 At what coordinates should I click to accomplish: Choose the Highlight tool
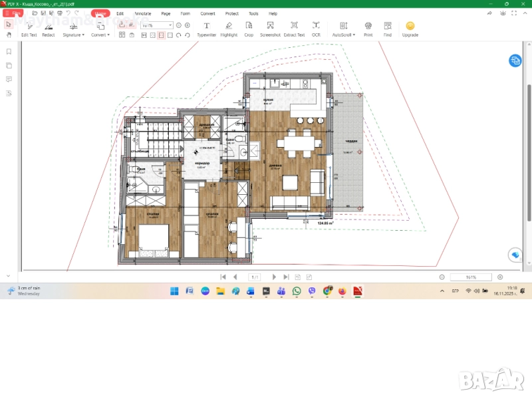[229, 28]
